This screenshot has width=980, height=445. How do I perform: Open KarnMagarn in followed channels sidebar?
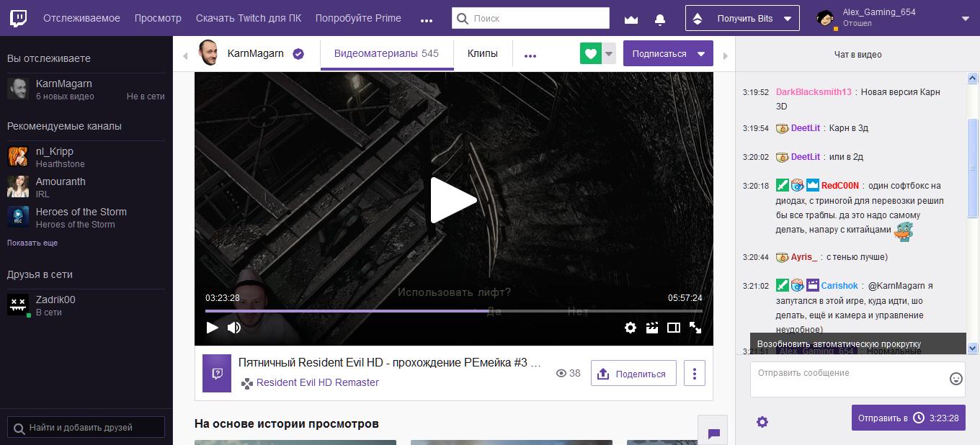click(86, 89)
